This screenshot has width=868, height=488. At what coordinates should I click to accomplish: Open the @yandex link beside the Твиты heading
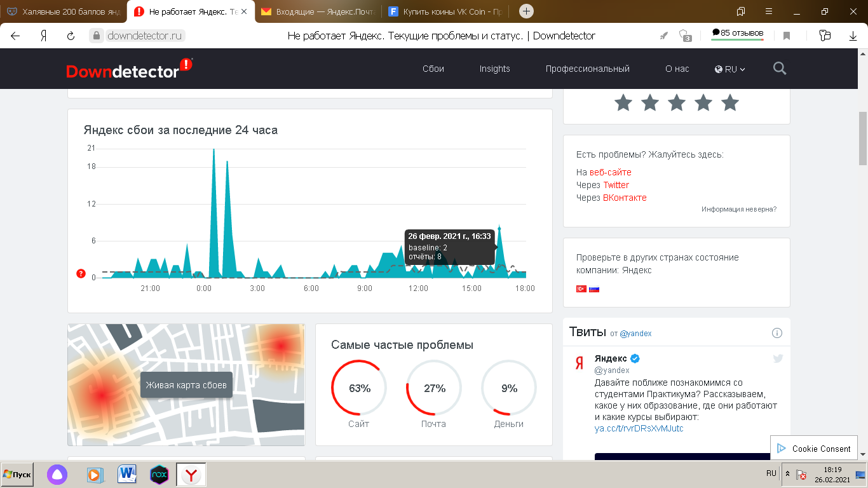[x=635, y=333]
